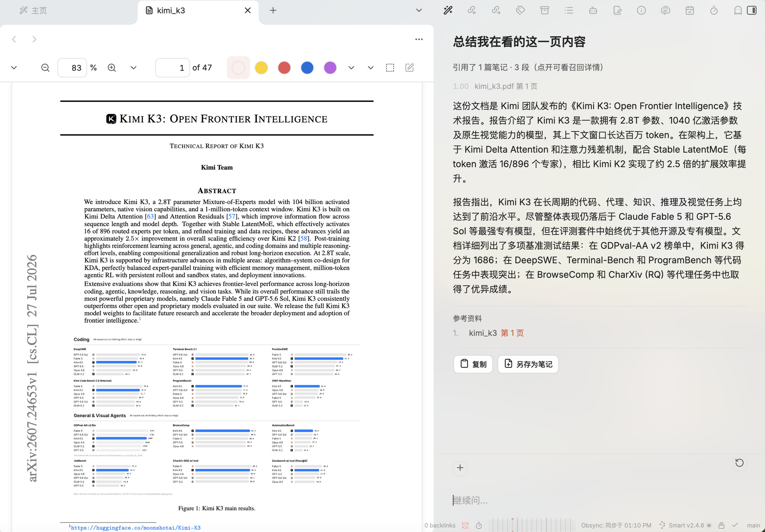Click the checkmark icon in status bar

(735, 525)
